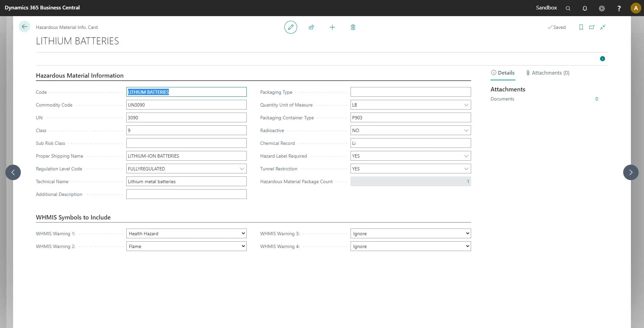Viewport: 644px width, 328px height.
Task: Go back using the left arrow button
Action: point(25,27)
